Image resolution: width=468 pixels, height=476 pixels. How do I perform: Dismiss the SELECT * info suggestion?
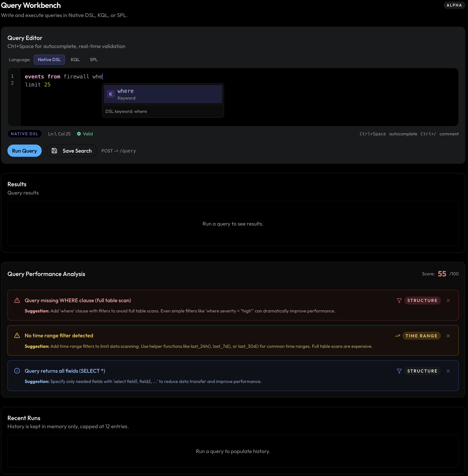448,371
